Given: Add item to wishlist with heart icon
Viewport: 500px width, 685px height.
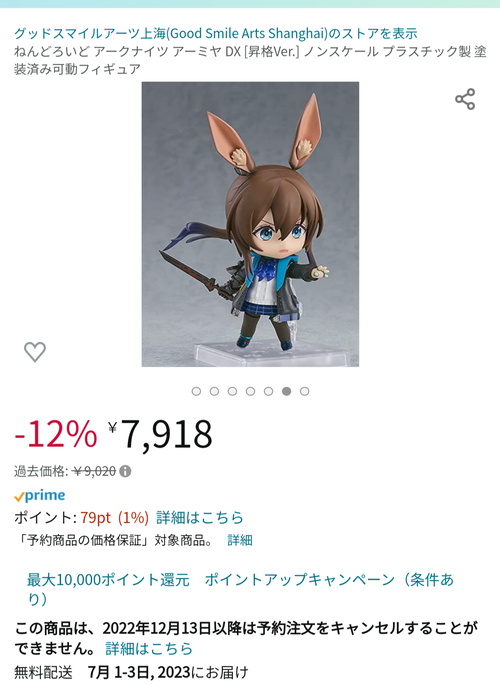Looking at the screenshot, I should [34, 352].
